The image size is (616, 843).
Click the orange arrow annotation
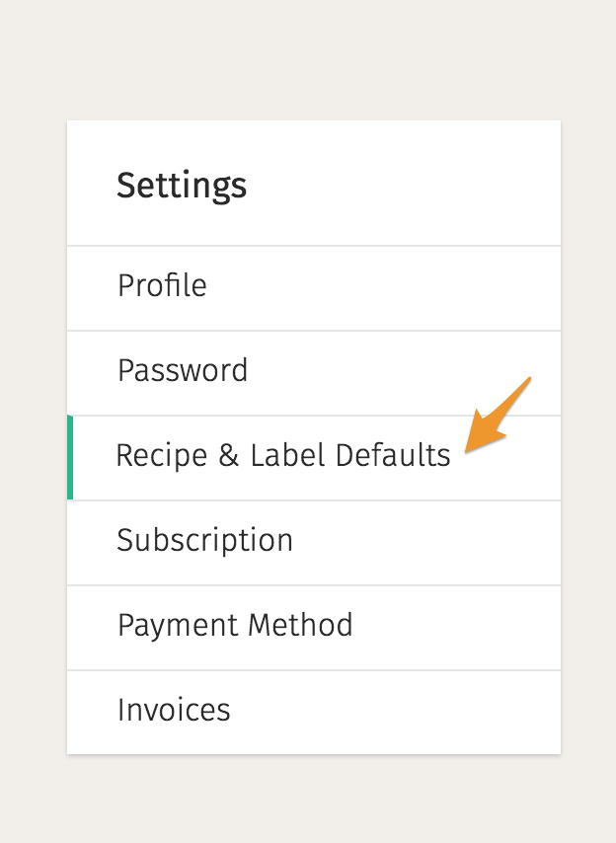click(498, 415)
